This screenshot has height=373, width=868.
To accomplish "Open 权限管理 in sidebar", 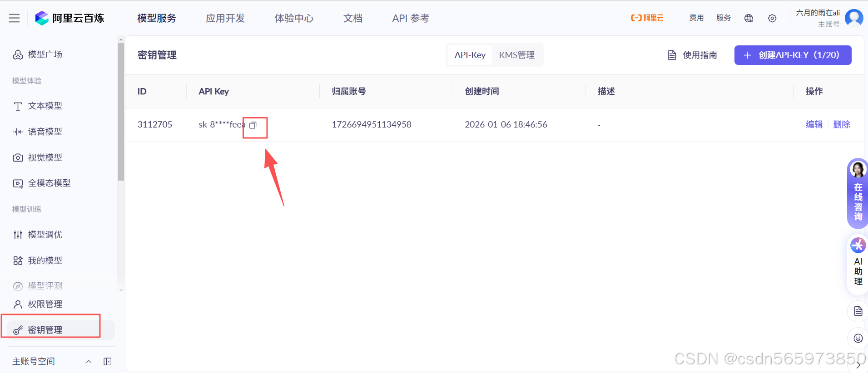I will [38, 304].
